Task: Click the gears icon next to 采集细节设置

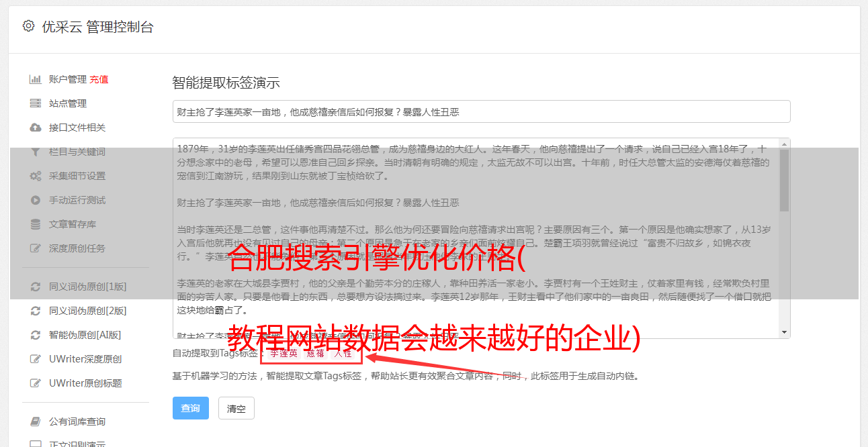Action: 36,176
